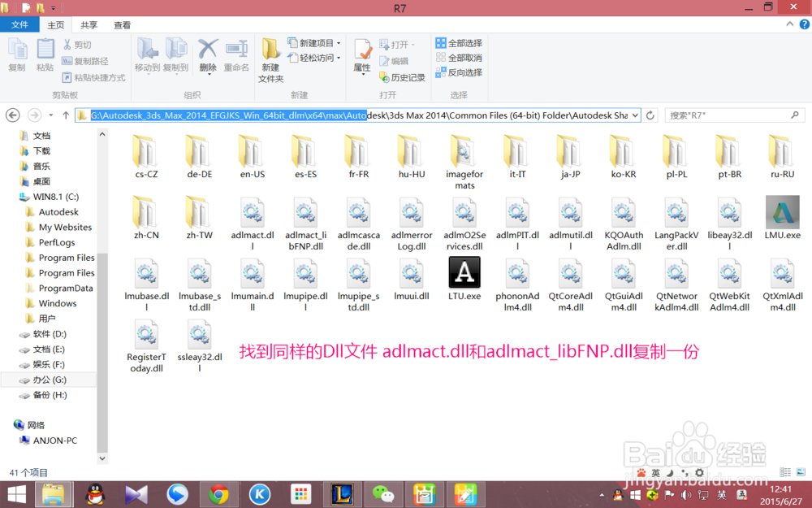Go forward with the Forward arrow

(x=34, y=115)
